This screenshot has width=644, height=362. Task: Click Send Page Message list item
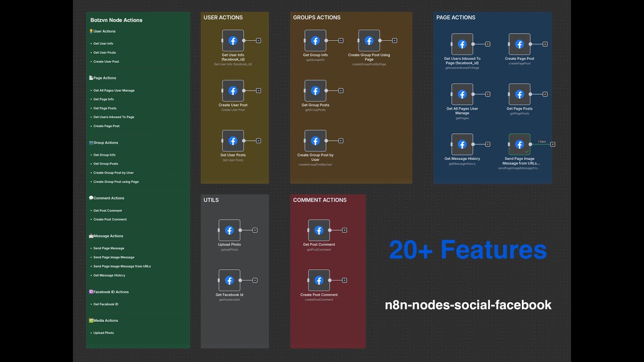[109, 248]
